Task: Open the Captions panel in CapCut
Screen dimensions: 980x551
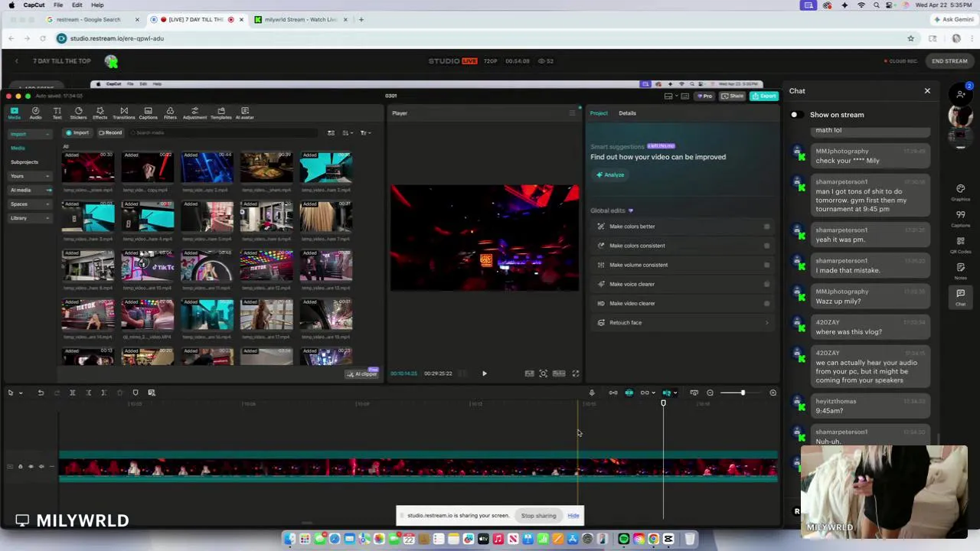Action: pyautogui.click(x=148, y=113)
